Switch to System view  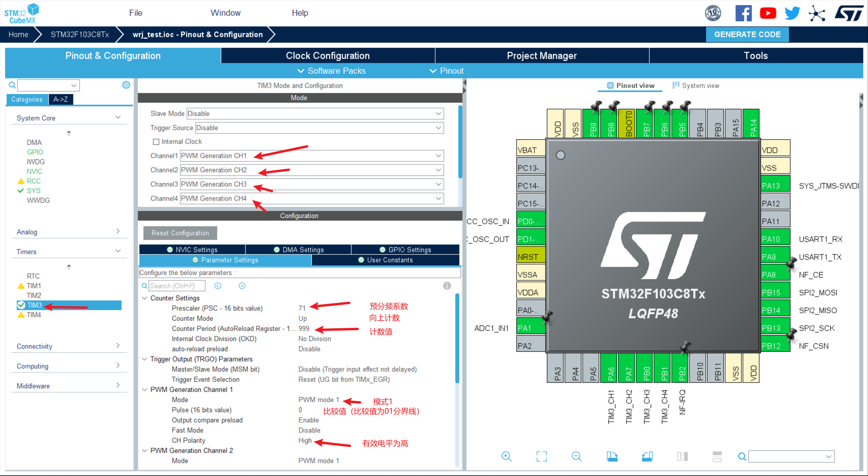pyautogui.click(x=696, y=85)
